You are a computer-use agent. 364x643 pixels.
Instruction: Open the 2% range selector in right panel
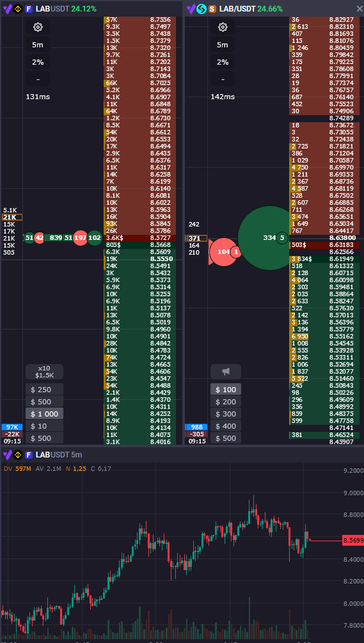pyautogui.click(x=223, y=62)
